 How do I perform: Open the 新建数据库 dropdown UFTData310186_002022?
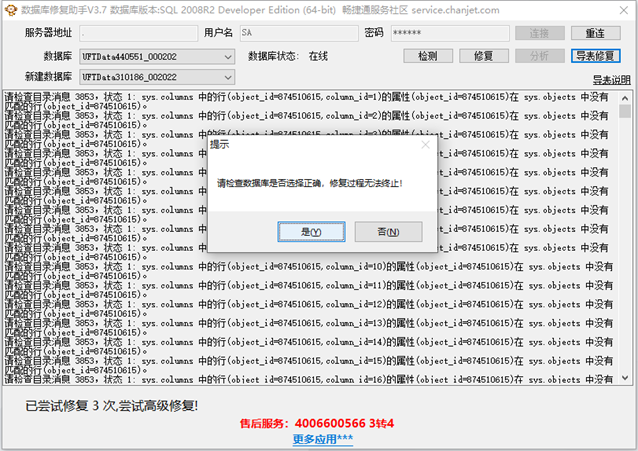pos(157,77)
